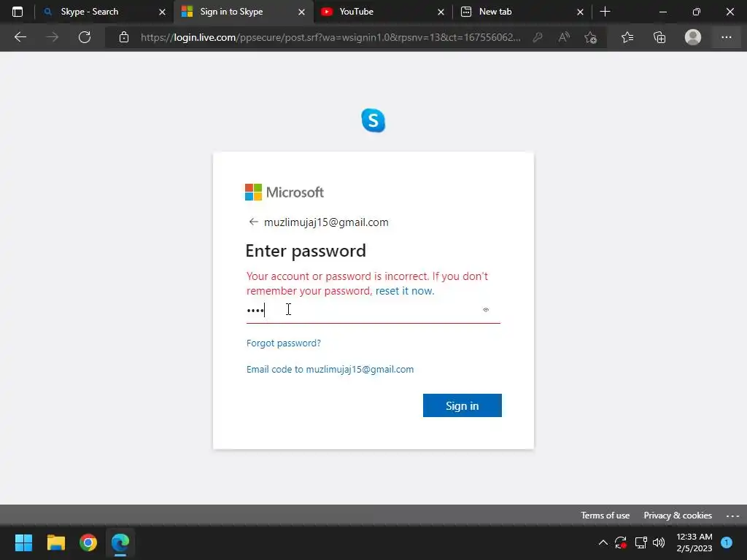747x560 pixels.
Task: Close the Sign in to Skype tab
Action: (301, 12)
